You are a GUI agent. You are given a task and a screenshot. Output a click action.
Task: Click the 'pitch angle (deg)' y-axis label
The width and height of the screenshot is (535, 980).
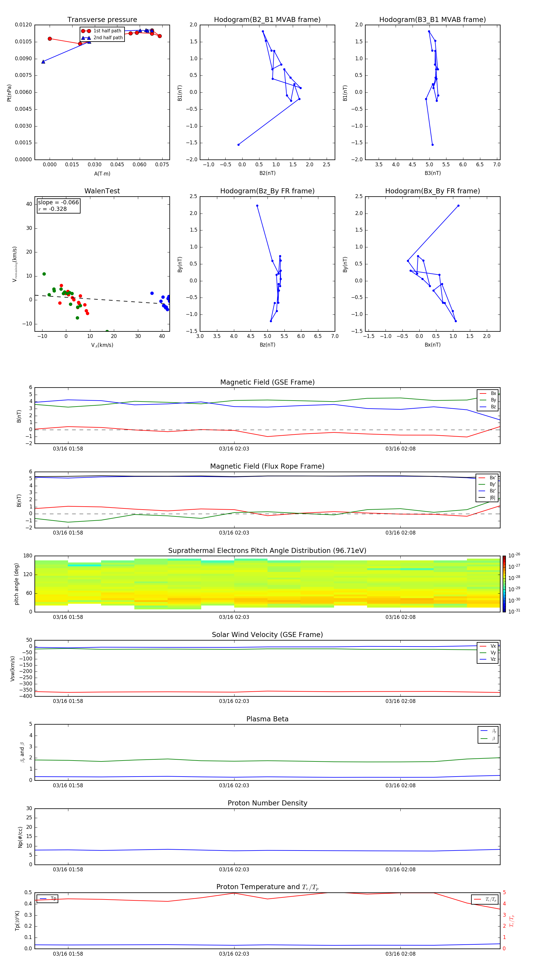pyautogui.click(x=17, y=584)
